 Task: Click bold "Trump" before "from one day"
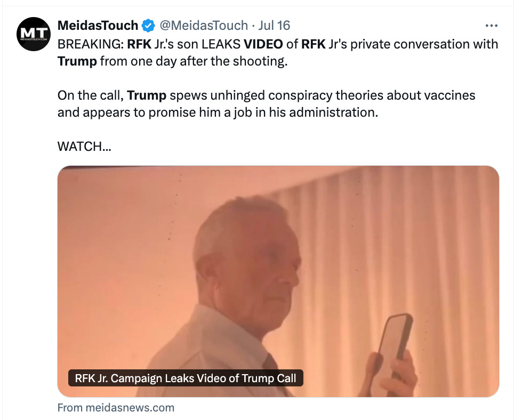(77, 61)
